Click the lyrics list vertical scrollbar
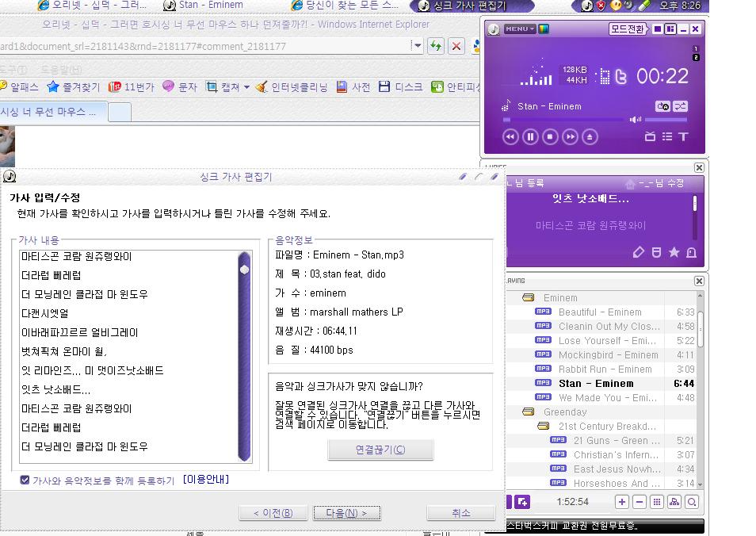 click(244, 356)
